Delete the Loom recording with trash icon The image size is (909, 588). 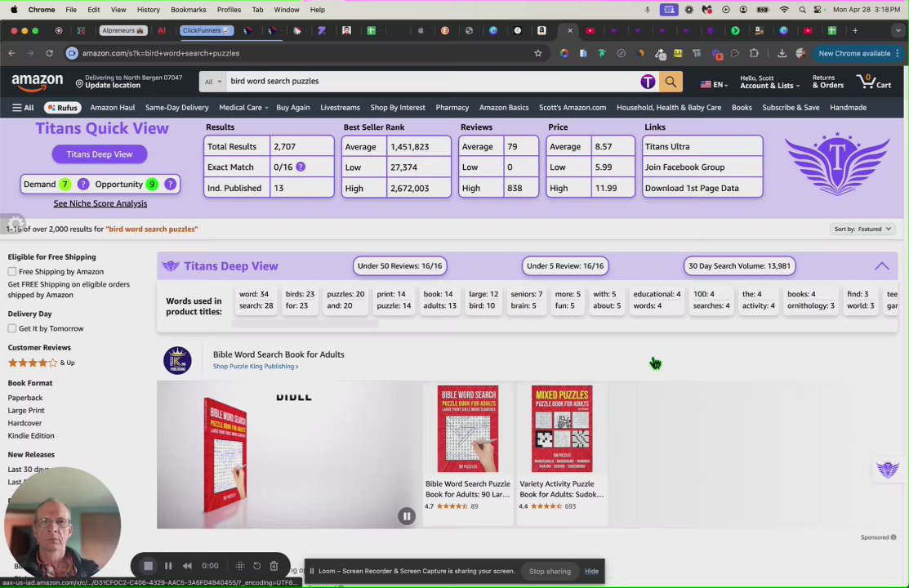[x=274, y=566]
